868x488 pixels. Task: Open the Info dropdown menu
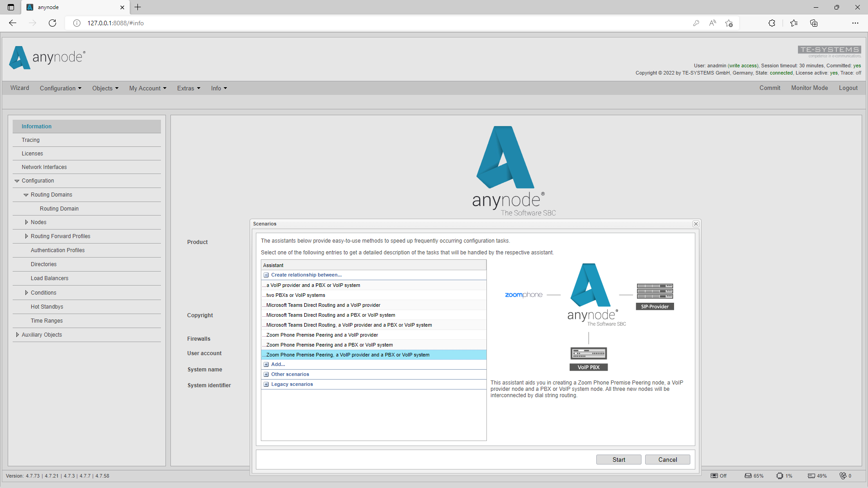tap(219, 88)
